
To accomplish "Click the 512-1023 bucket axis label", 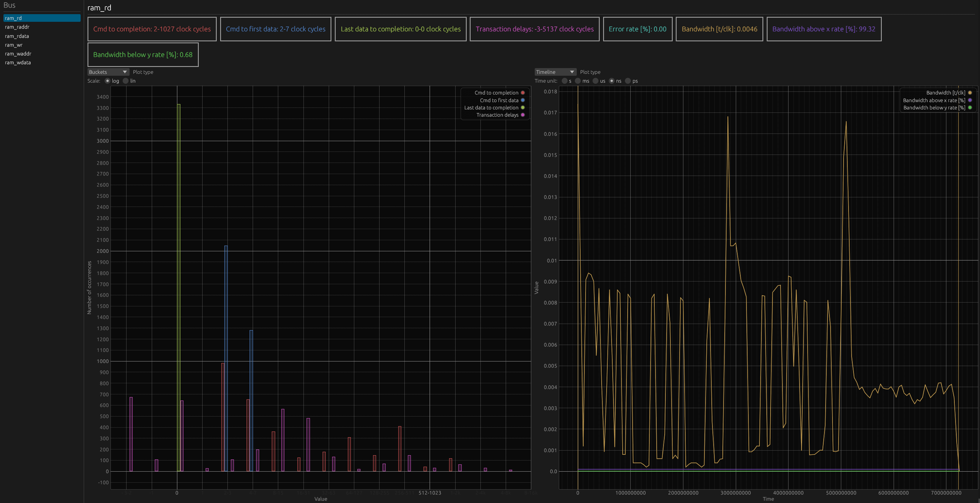I will pos(430,493).
